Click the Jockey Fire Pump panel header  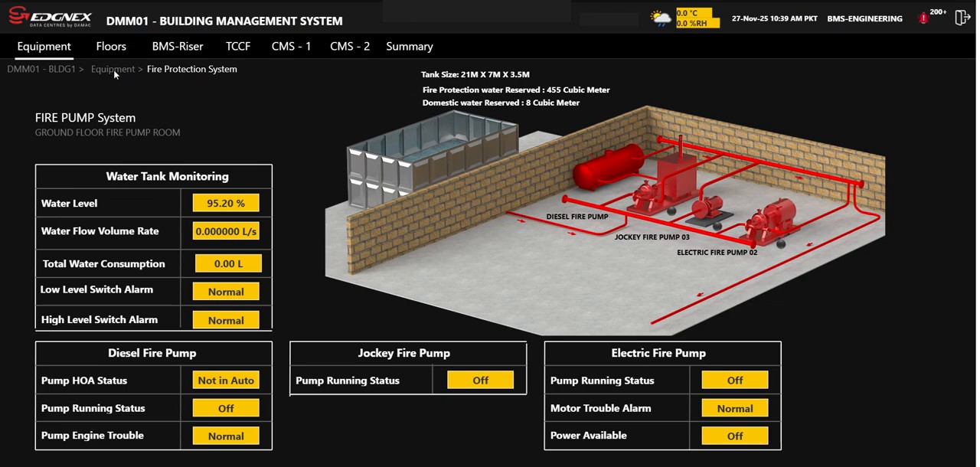tap(403, 353)
